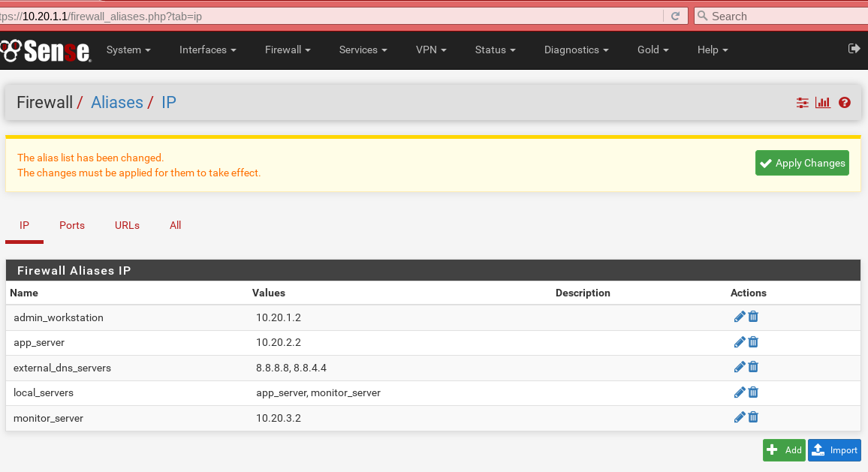This screenshot has width=868, height=472.
Task: Open the Interfaces menu
Action: click(207, 50)
